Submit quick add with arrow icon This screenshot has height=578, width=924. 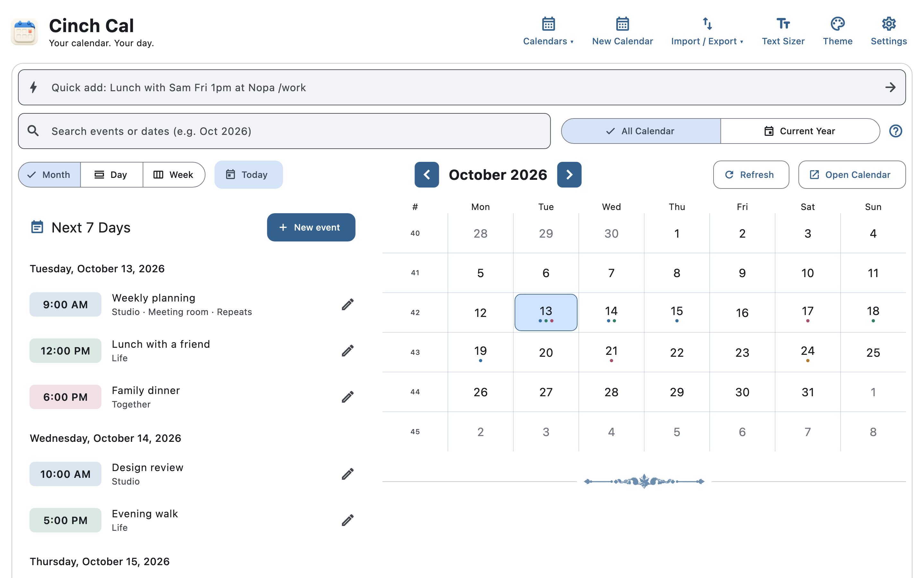[890, 88]
